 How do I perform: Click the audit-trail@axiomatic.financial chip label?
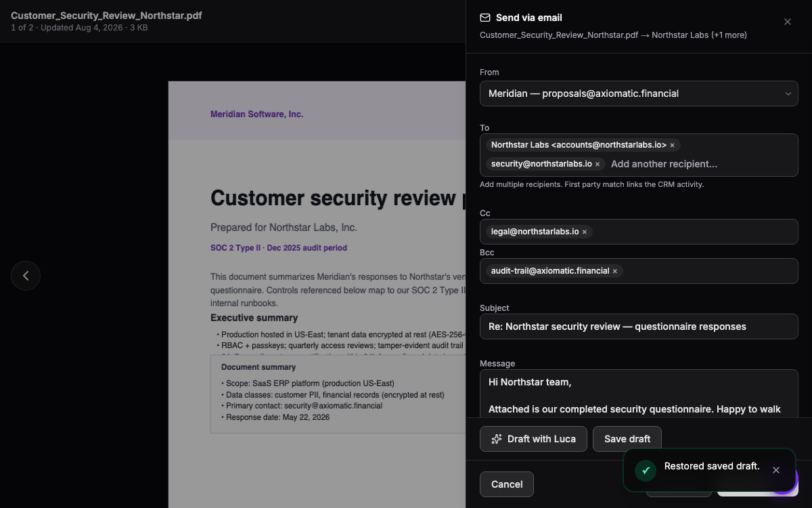550,271
